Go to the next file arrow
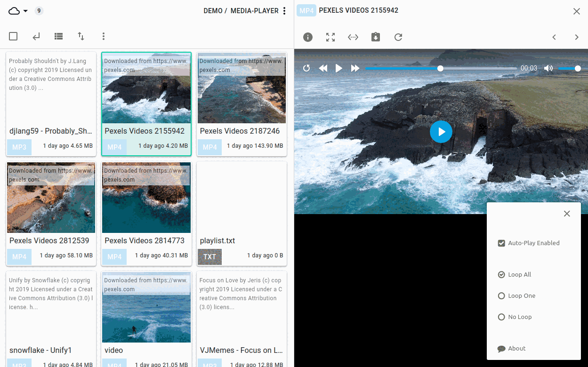Screen dimensions: 588x367 pyautogui.click(x=577, y=37)
